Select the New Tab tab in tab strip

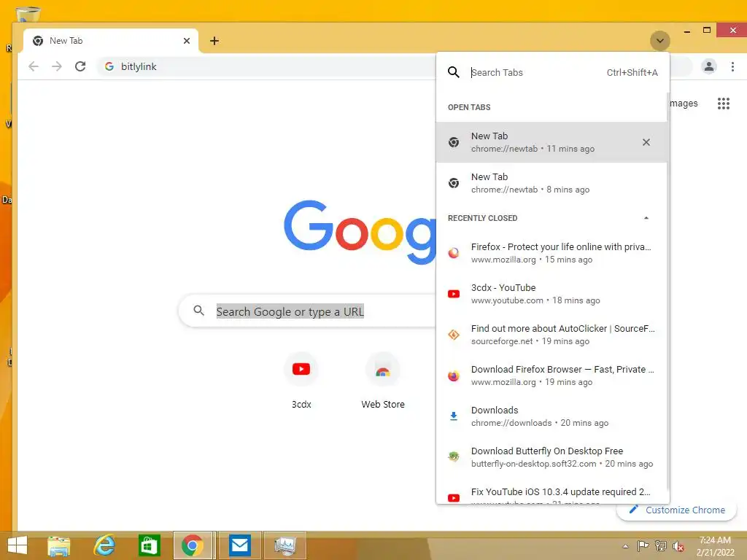point(111,41)
